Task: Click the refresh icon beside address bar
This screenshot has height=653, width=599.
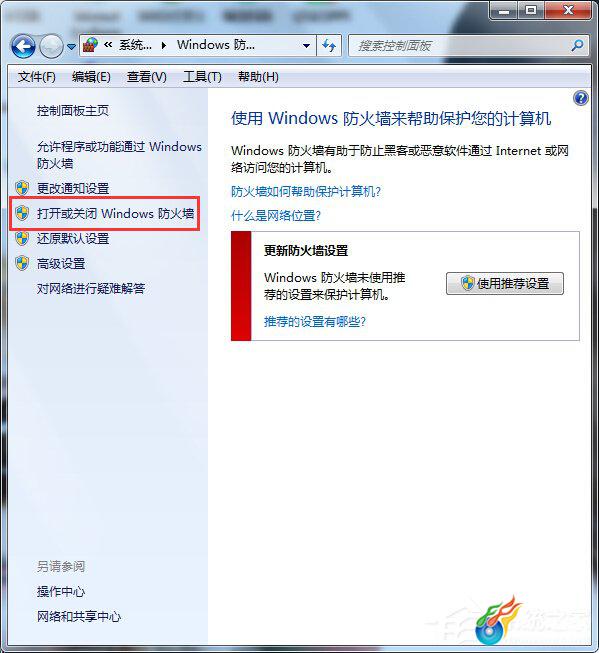Action: coord(329,45)
